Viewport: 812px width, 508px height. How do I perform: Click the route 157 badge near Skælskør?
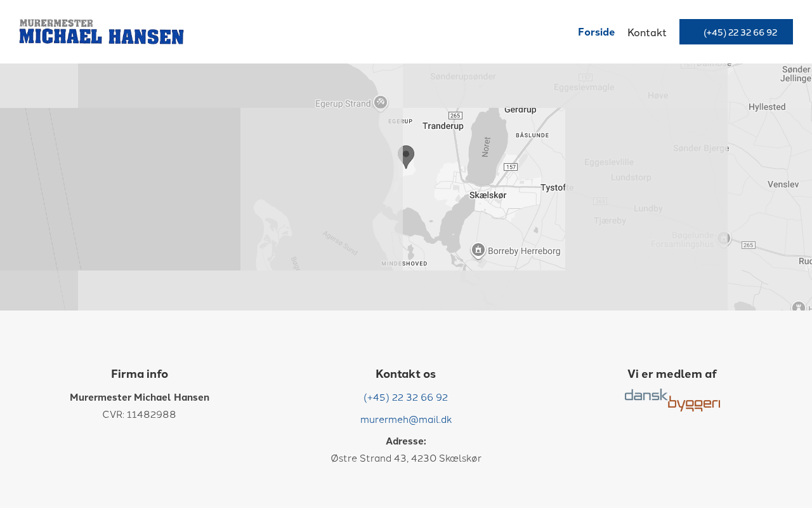pyautogui.click(x=511, y=166)
